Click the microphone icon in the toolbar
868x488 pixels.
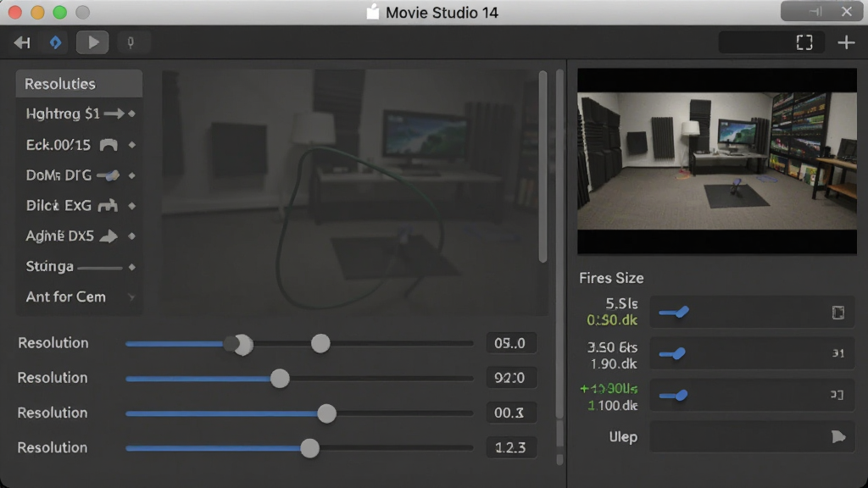pos(131,42)
